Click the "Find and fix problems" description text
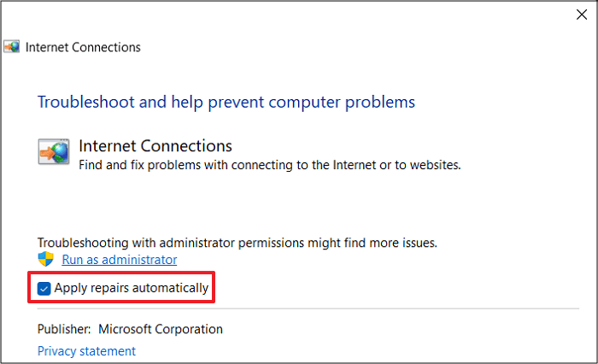Viewport: 598px width, 364px height. 269,165
